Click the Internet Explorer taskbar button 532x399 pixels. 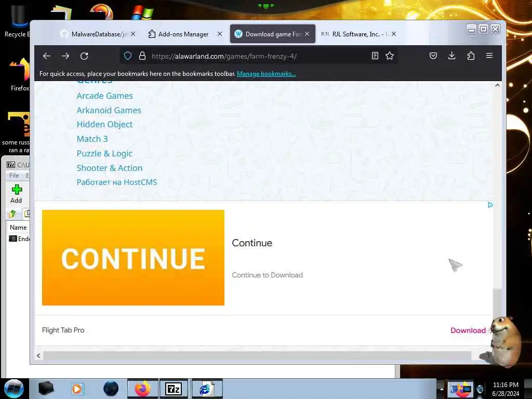[207, 389]
